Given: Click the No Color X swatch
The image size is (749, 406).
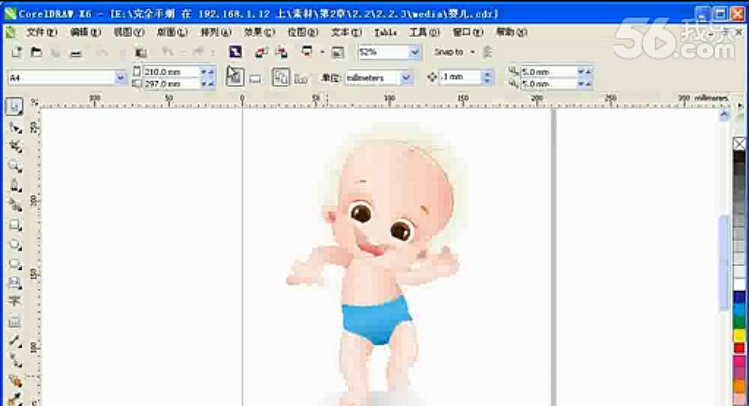Looking at the screenshot, I should click(x=739, y=143).
